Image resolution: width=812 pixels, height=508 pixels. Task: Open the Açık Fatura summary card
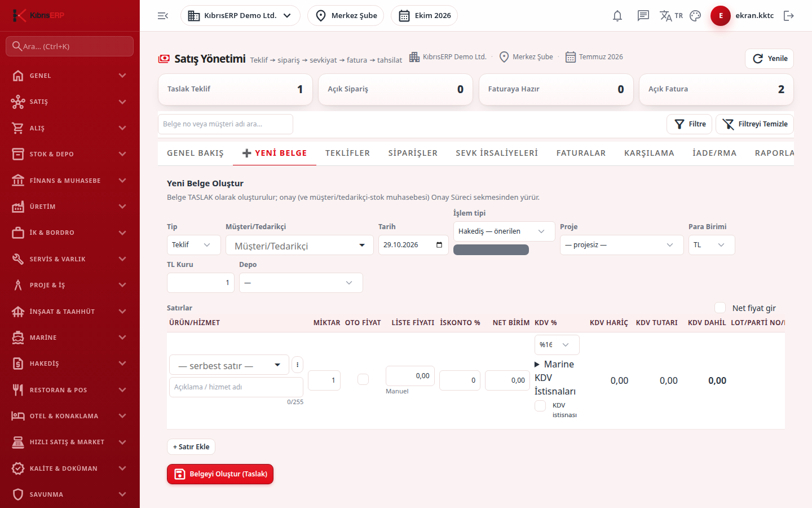(x=716, y=89)
